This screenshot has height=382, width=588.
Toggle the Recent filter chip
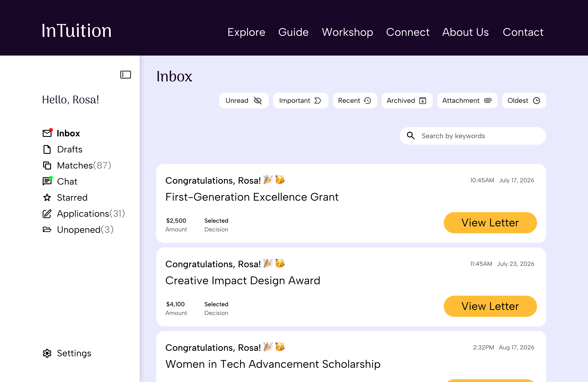point(355,101)
